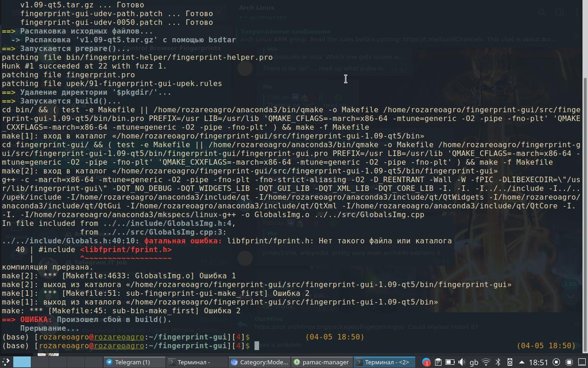Click the 'Прерывание...' line
Image resolution: width=588 pixels, height=368 pixels.
pos(50,328)
